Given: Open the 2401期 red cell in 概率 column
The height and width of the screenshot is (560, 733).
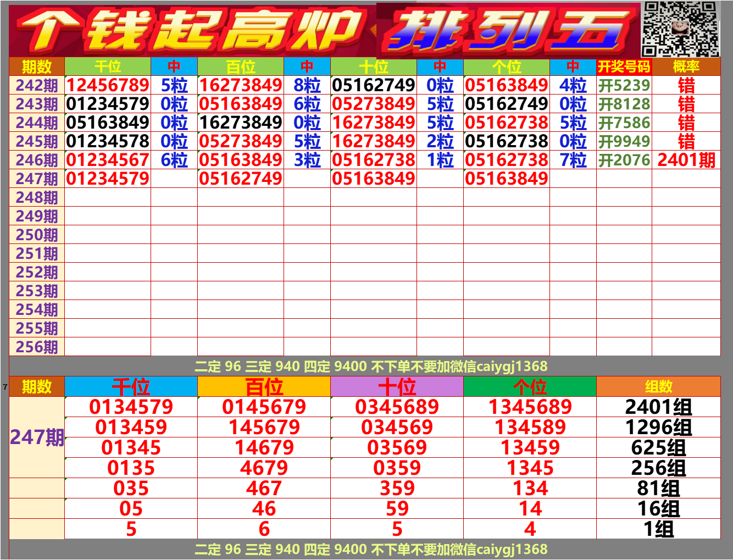Looking at the screenshot, I should [x=685, y=159].
